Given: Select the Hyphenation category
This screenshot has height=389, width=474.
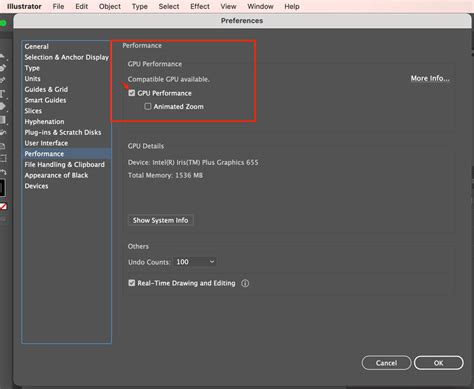Looking at the screenshot, I should click(66, 122).
